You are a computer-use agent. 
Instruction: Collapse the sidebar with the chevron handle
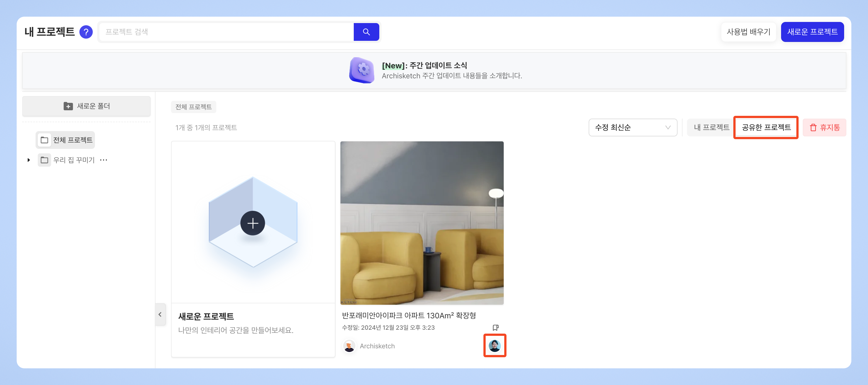click(160, 314)
